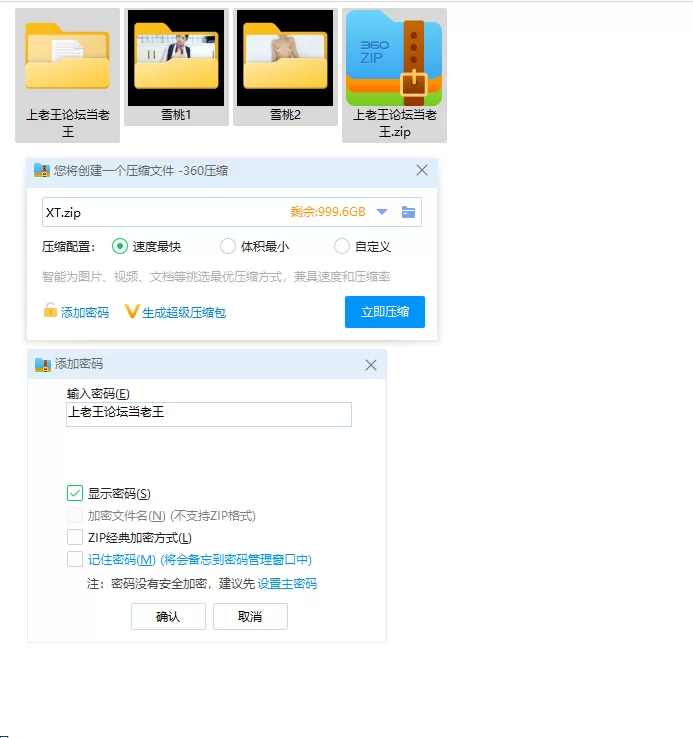This screenshot has width=693, height=738.
Task: Expand the save path dropdown arrow
Action: (382, 212)
